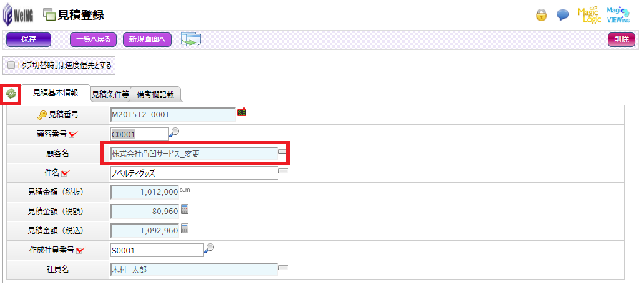The height and width of the screenshot is (287, 644).
Task: Click the magnifier lookup next to 顧客番号
Action: click(x=175, y=132)
